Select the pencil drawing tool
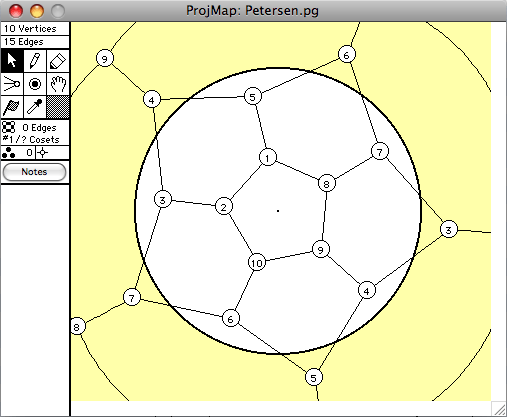This screenshot has height=417, width=507. click(35, 61)
